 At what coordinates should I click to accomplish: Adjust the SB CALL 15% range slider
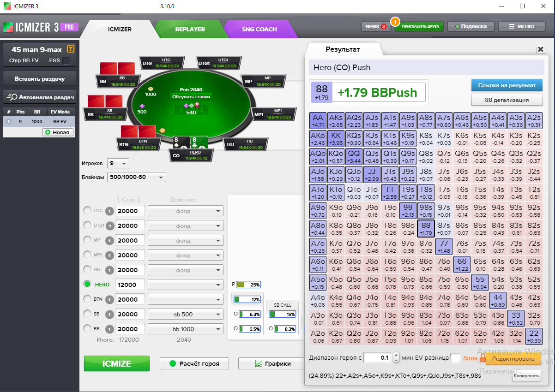point(282,314)
